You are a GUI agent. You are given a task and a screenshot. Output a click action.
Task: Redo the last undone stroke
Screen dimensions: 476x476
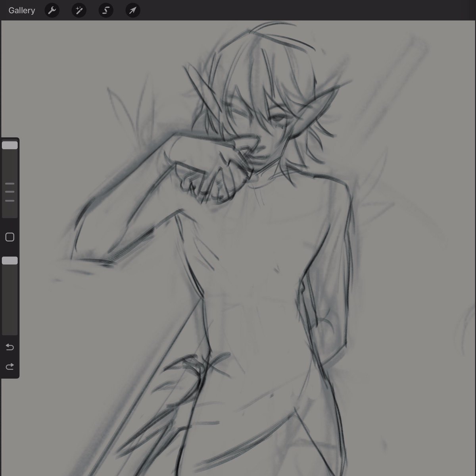click(10, 366)
